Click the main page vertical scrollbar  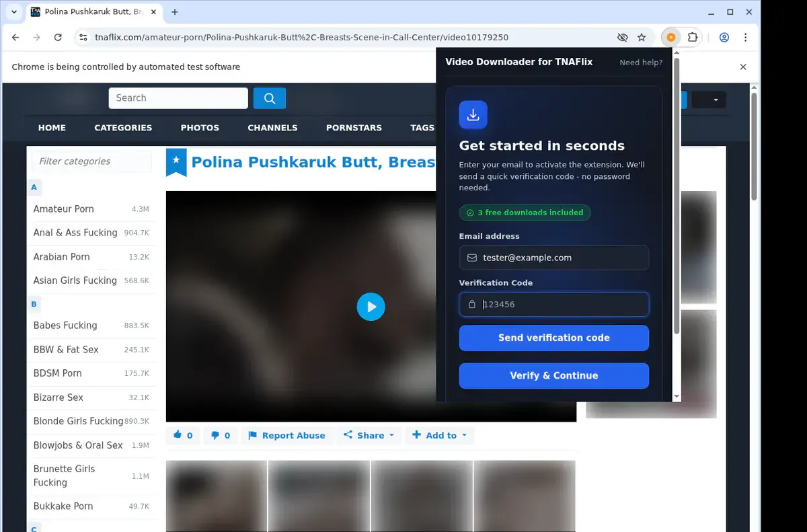tap(754, 147)
